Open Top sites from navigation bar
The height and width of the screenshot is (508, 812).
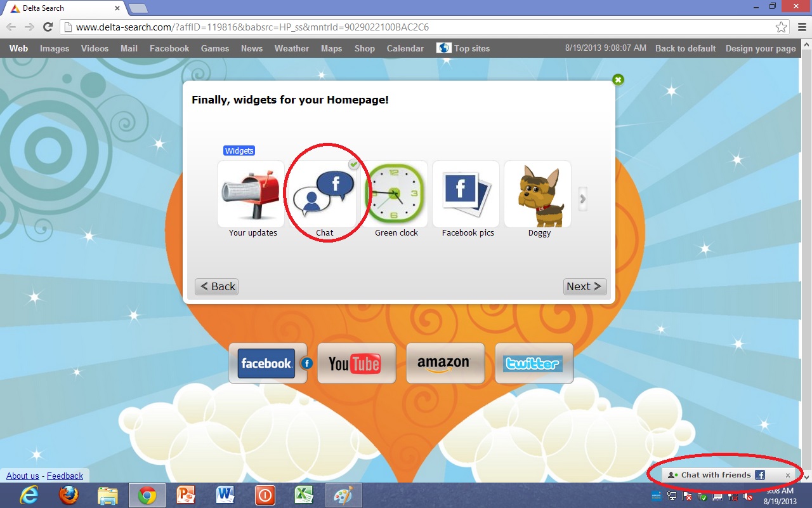(463, 48)
